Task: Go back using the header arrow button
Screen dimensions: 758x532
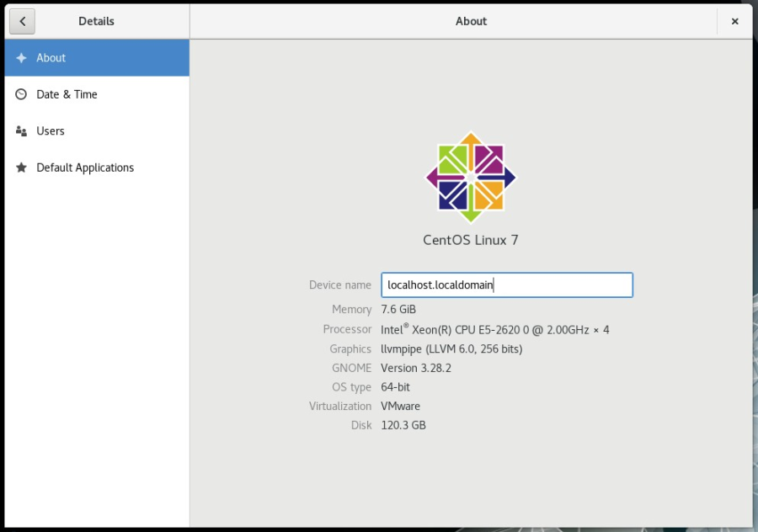Action: pos(22,21)
